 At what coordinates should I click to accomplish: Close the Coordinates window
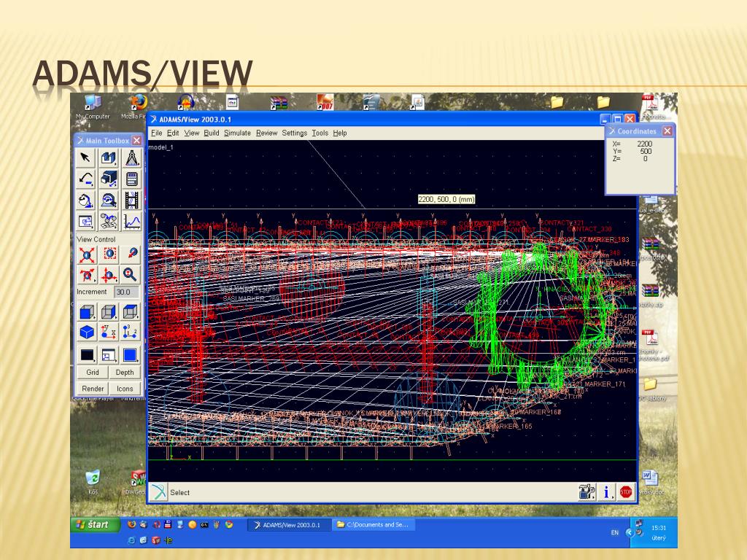pos(667,131)
